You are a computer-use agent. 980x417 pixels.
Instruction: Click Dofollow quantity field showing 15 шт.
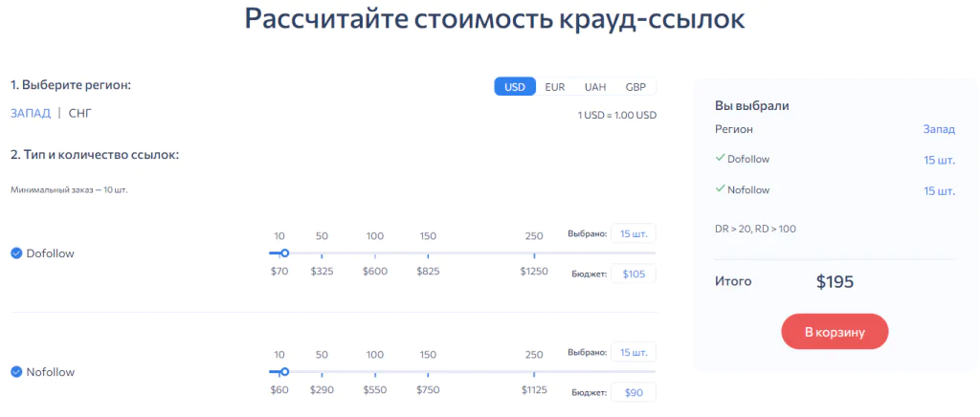pos(633,234)
